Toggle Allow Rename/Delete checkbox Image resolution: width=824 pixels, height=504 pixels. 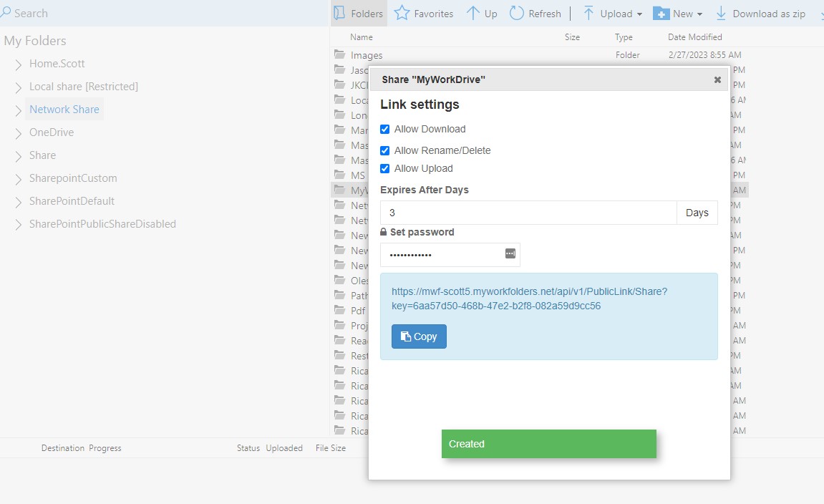pyautogui.click(x=385, y=151)
